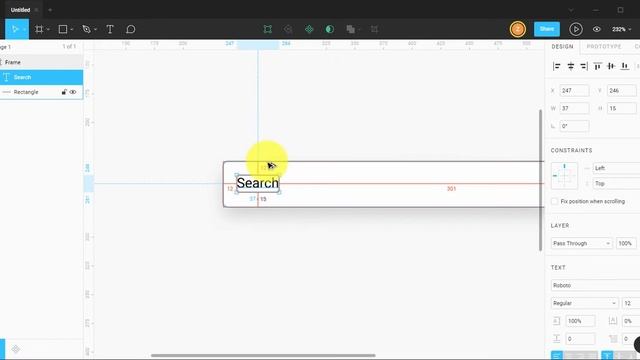The width and height of the screenshot is (640, 360).
Task: Select text vertical align top button
Action: pos(607,356)
